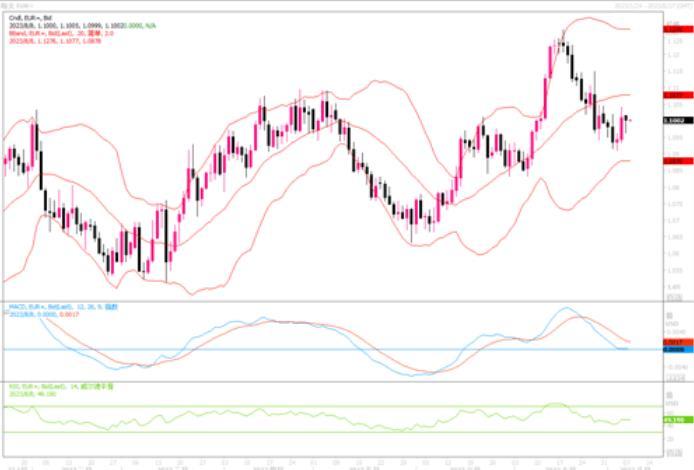Click the green RSI value tag on axis
Viewport: 694px width, 470px height.
click(x=673, y=421)
